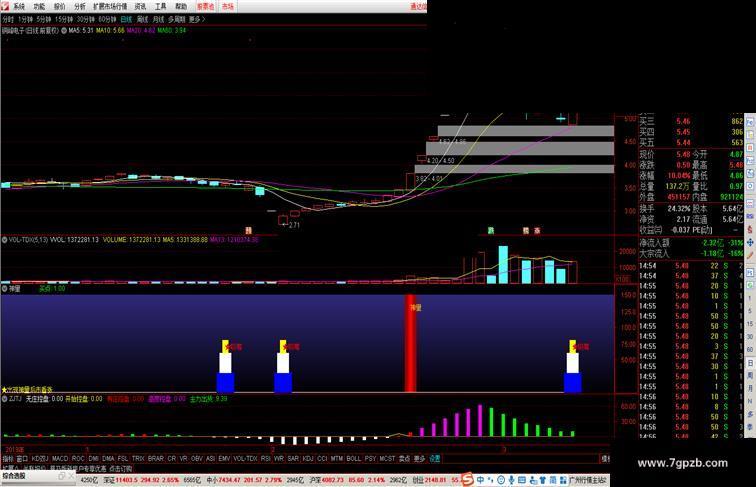Choose the SAR indicator tab
756x487 pixels.
[293, 459]
